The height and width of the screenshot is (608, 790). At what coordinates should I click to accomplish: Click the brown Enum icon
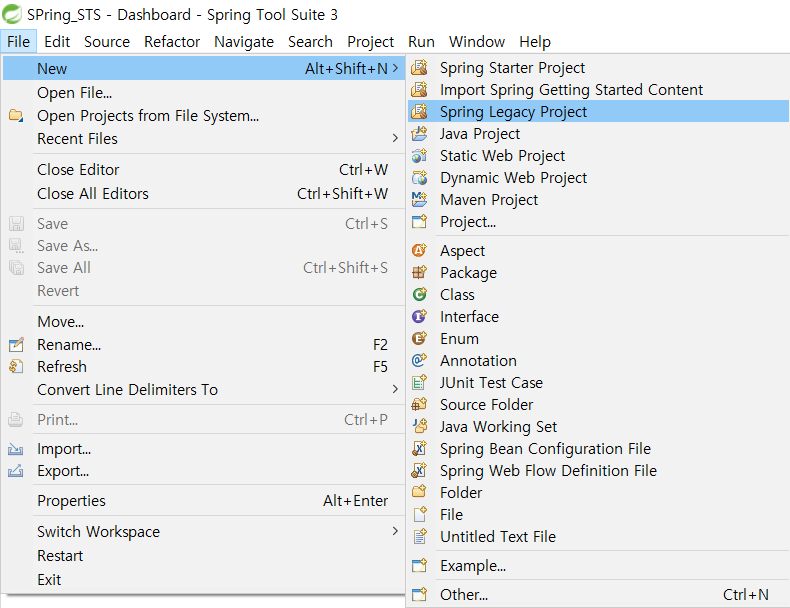[x=419, y=339]
